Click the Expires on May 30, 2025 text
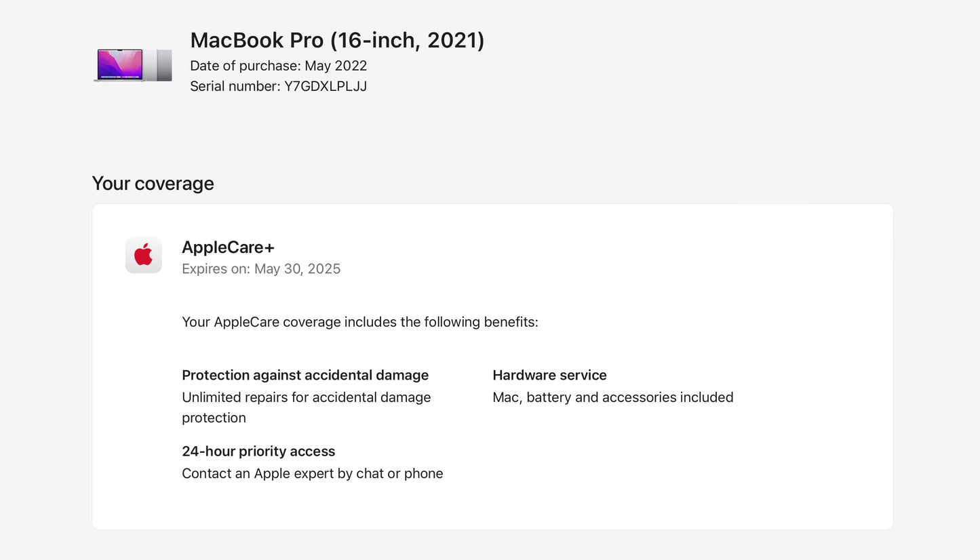Screen dimensions: 980x560 point(261,269)
